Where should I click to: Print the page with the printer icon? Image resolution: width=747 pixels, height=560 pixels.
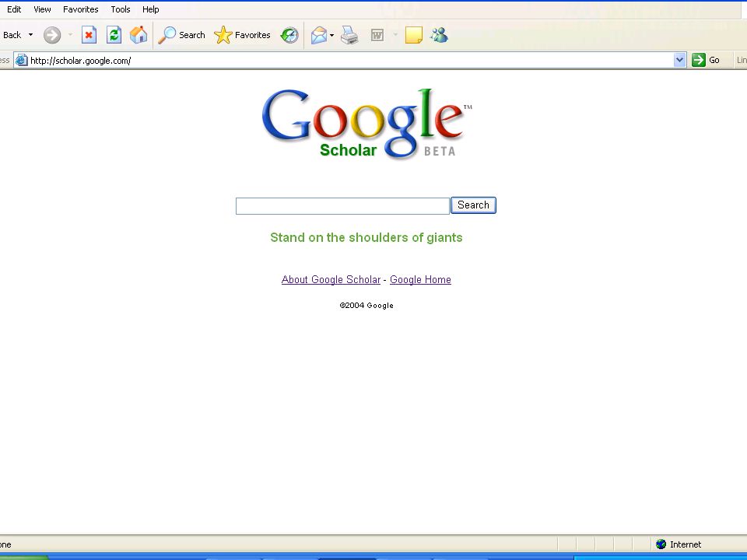[349, 35]
